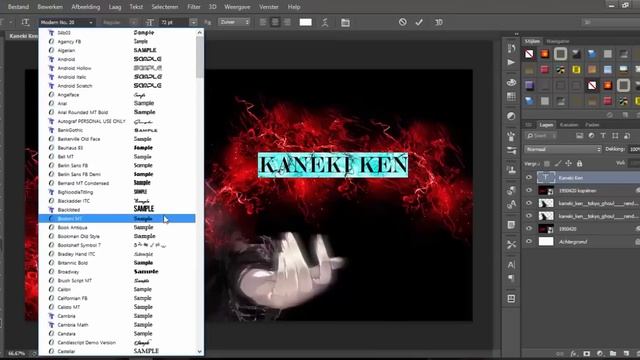The image size is (640, 360).
Task: Filter layers by smart object icon
Action: point(627,136)
